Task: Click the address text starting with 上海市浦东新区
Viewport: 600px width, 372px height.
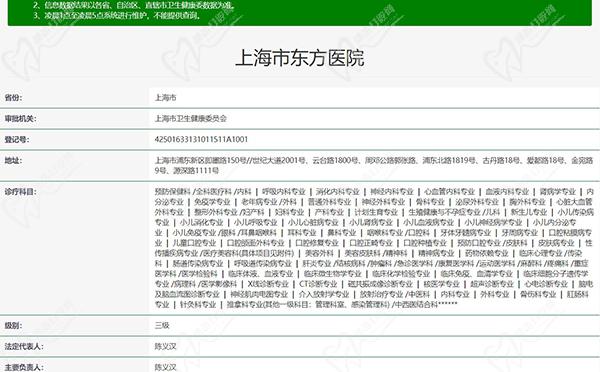Action: [x=374, y=165]
